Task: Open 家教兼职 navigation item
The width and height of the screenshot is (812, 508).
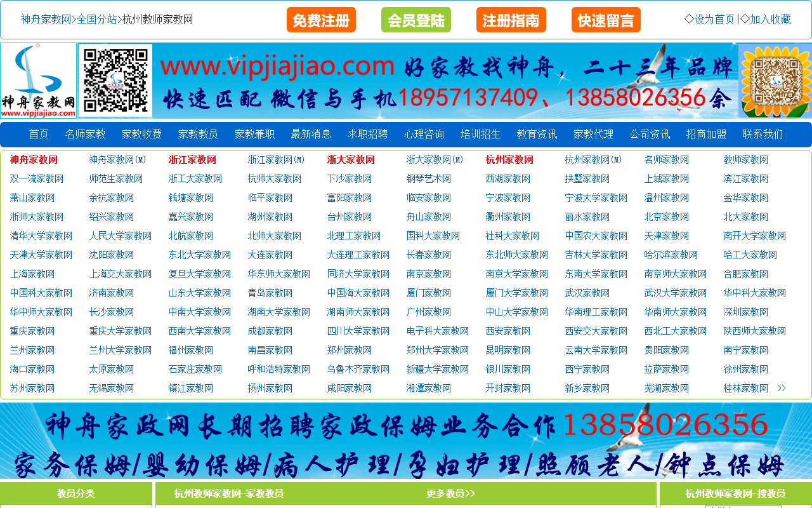Action: tap(254, 134)
